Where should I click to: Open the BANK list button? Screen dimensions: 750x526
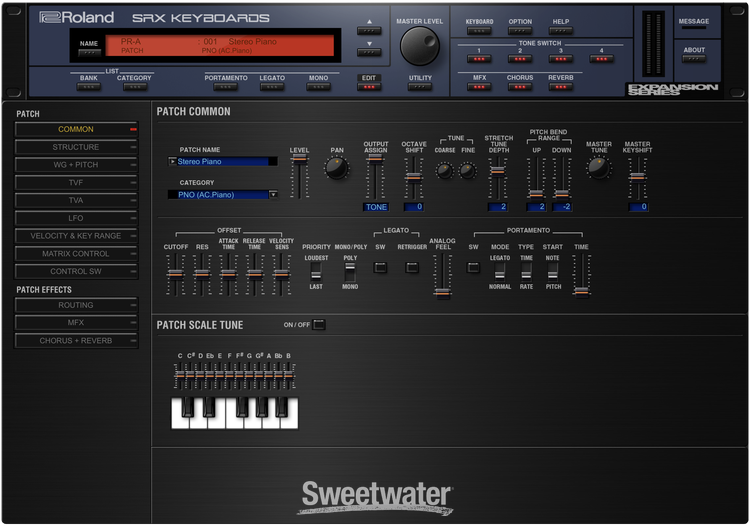(x=88, y=87)
